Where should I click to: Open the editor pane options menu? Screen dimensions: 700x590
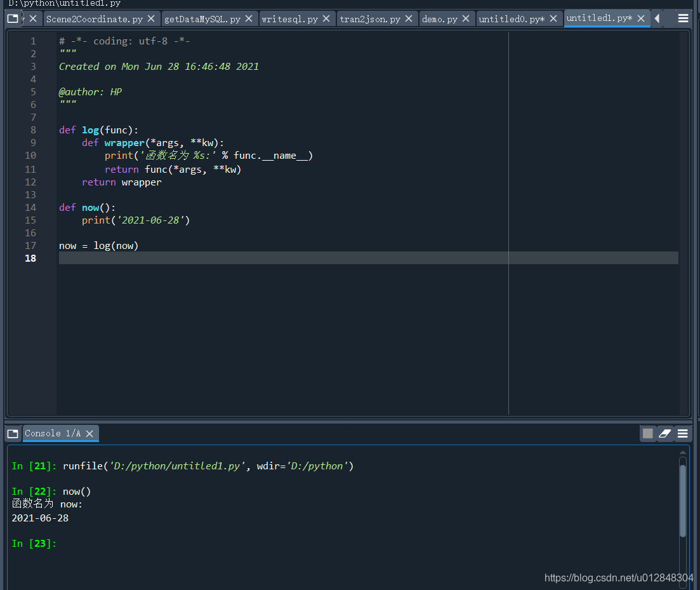(683, 18)
